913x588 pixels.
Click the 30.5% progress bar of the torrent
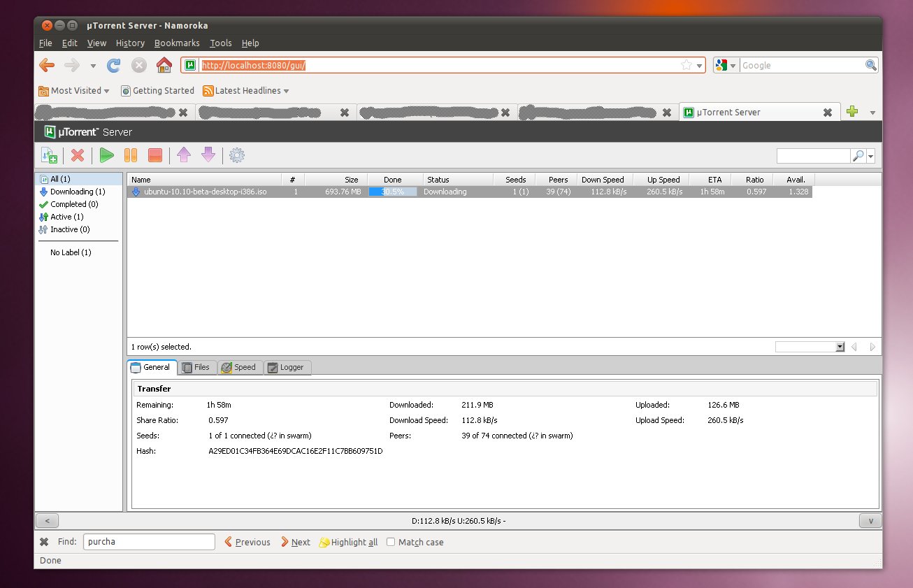(x=392, y=191)
